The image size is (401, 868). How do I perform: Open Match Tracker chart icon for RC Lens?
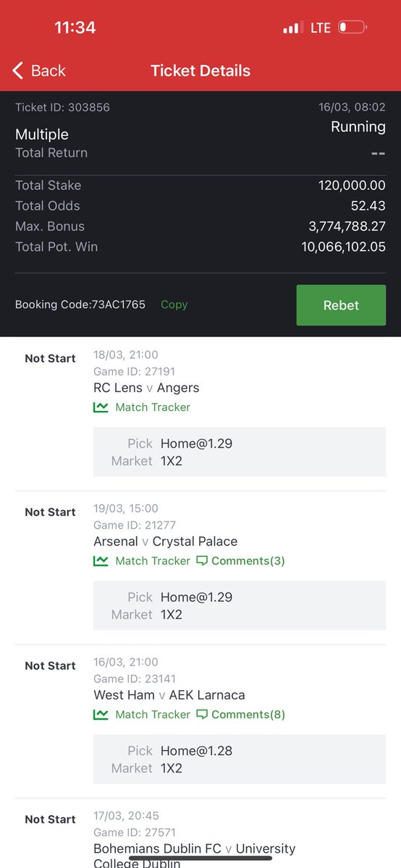[x=101, y=407]
